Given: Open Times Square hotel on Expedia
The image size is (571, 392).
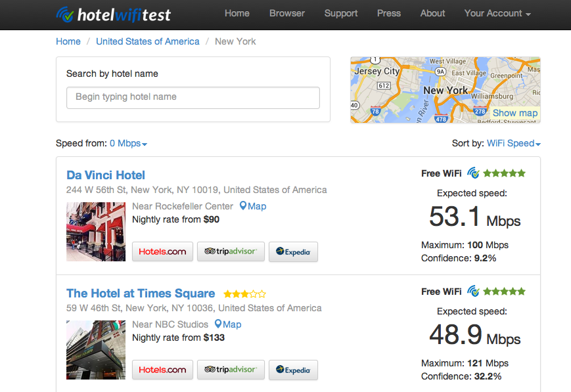Looking at the screenshot, I should click(293, 370).
